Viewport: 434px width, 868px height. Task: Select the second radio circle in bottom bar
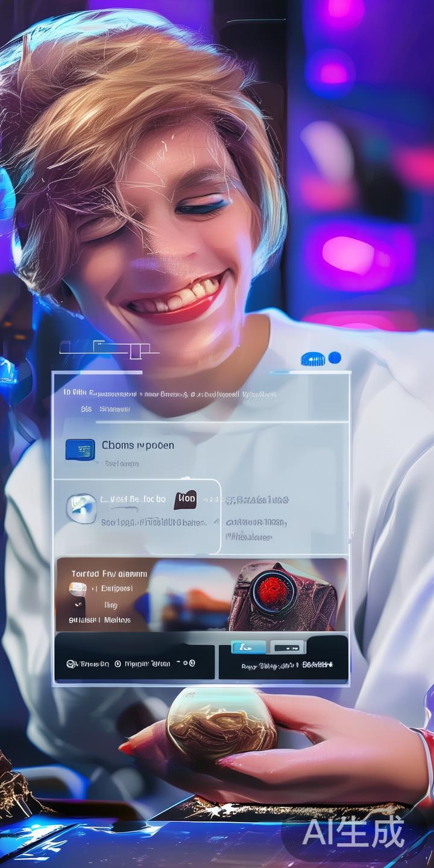tap(118, 663)
